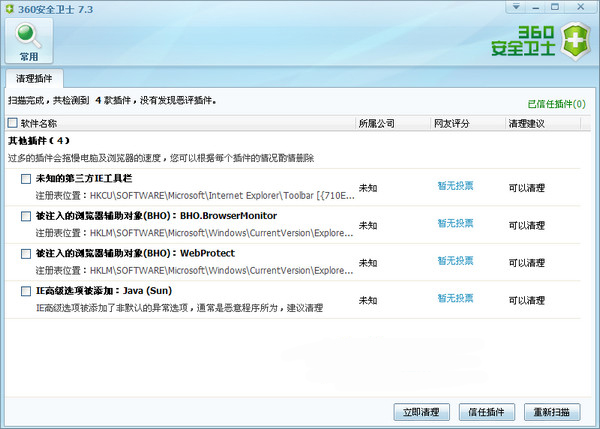Click 暂无投票 for the Java (Sun) row
The image size is (600, 429).
(x=455, y=299)
